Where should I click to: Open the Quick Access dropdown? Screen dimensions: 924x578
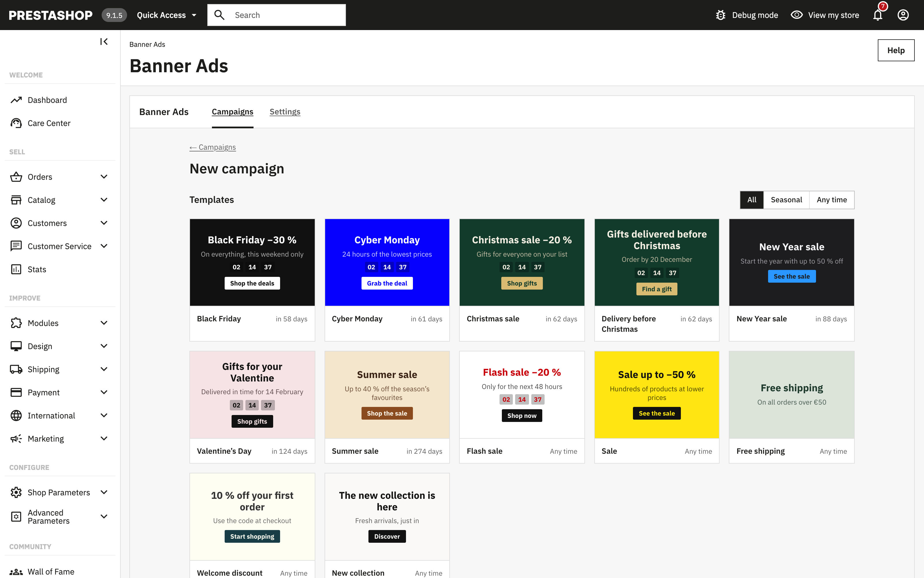point(167,15)
